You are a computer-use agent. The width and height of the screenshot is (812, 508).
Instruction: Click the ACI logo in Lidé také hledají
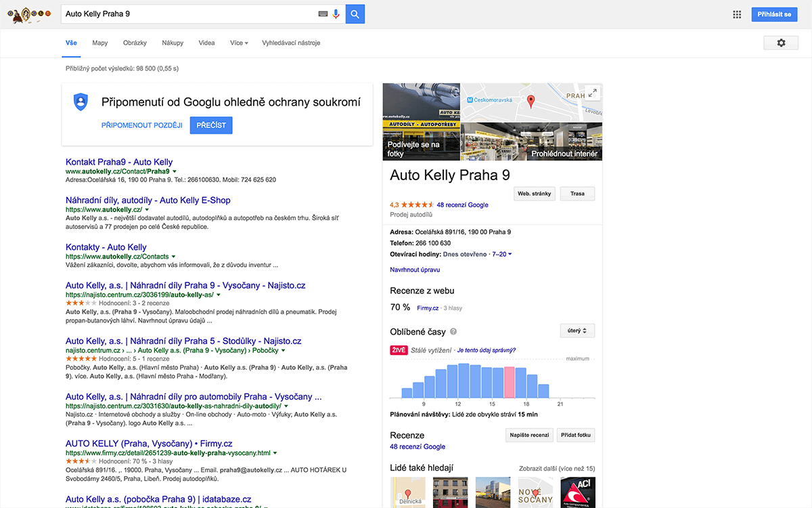(x=577, y=492)
